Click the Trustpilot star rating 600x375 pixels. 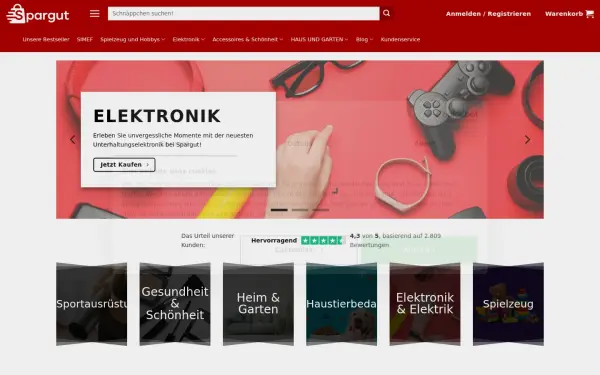323,240
